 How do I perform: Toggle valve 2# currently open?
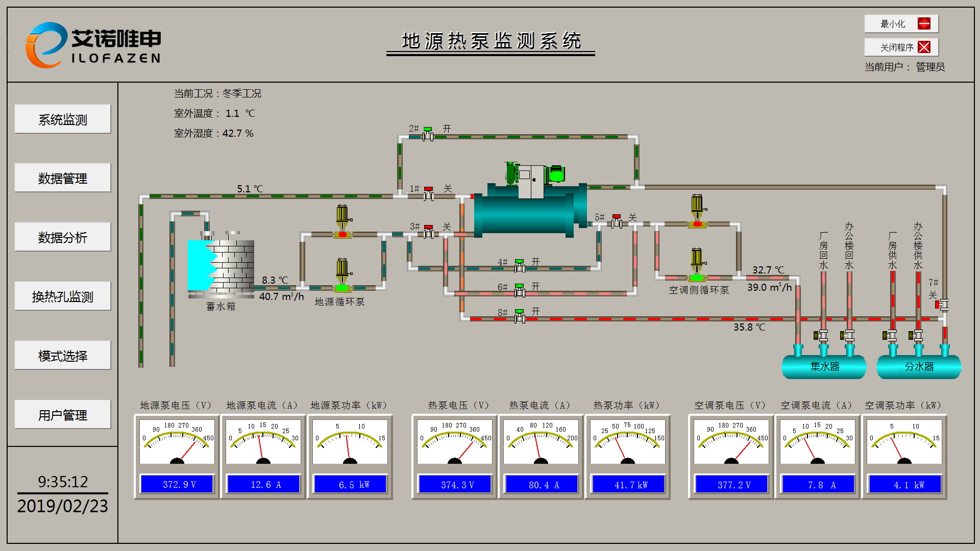(428, 135)
